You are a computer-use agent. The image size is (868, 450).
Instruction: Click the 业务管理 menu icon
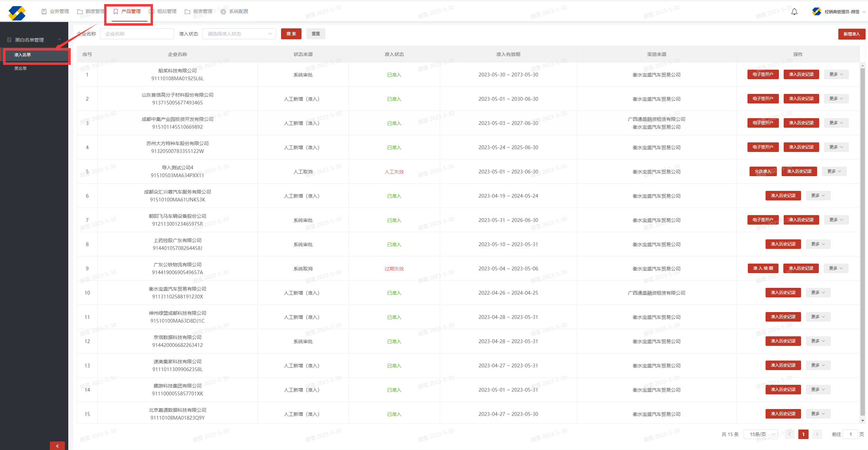[44, 12]
